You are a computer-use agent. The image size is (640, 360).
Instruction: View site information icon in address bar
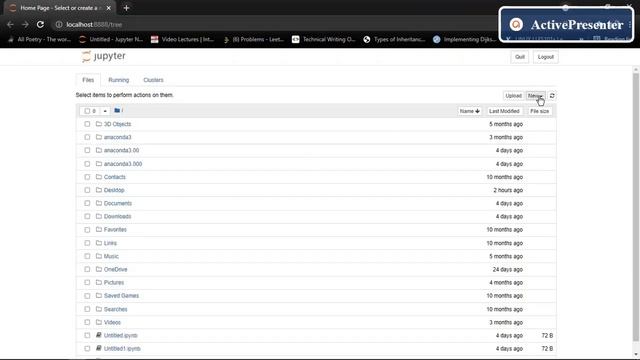pyautogui.click(x=59, y=24)
